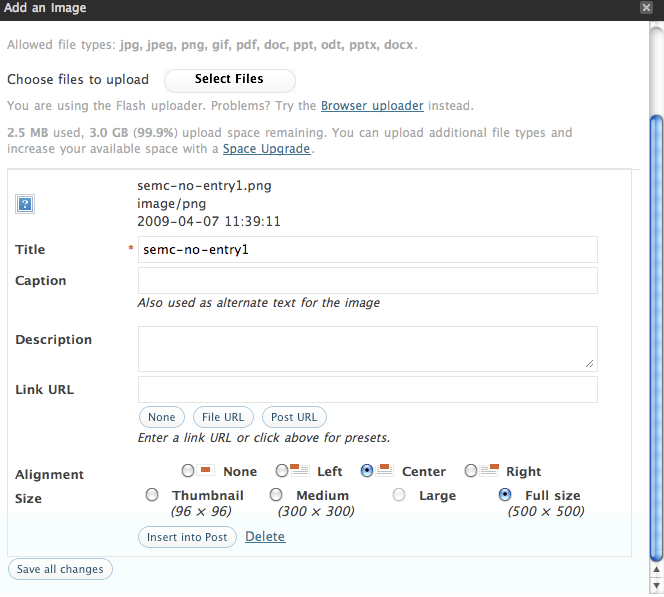The image size is (664, 597).
Task: Close the Add an Image dialog
Action: pyautogui.click(x=646, y=8)
